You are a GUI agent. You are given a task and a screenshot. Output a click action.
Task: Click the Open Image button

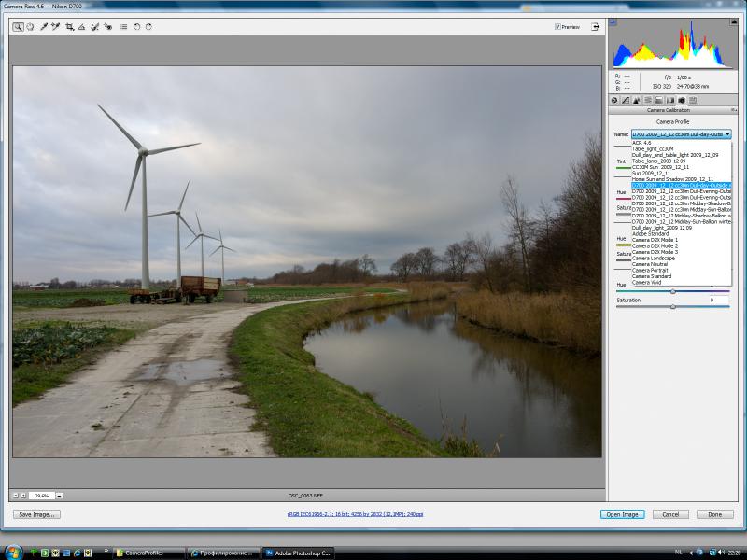coord(622,515)
